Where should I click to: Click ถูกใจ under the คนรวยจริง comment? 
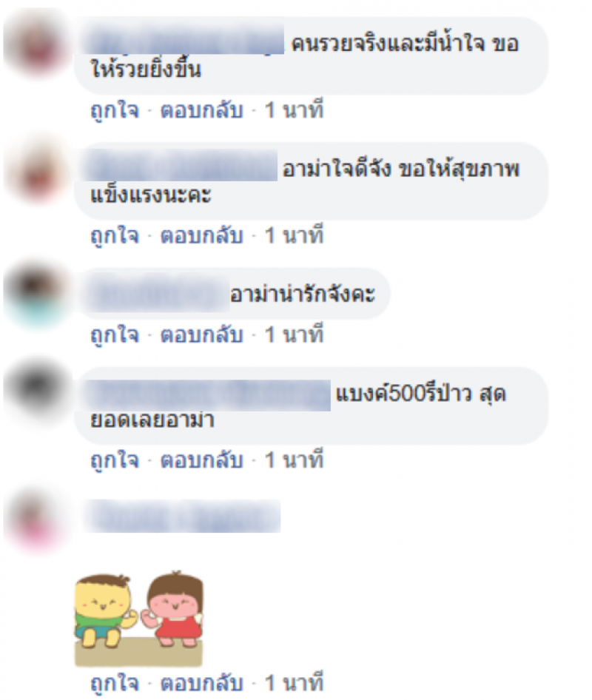click(115, 110)
